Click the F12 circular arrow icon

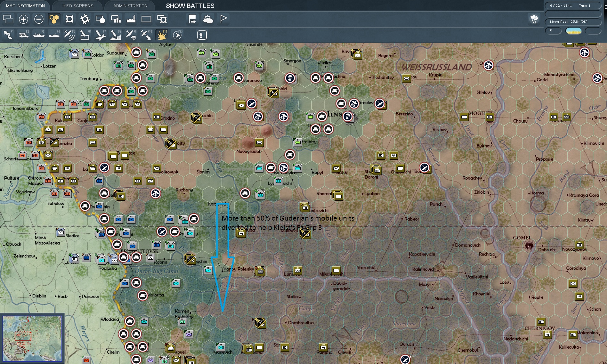coord(177,35)
